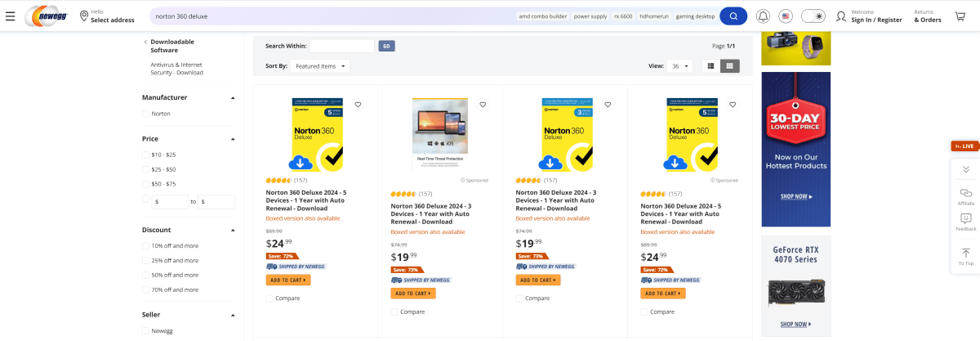The image size is (980, 341).
Task: Check the 10% off and more filter
Action: point(145,246)
